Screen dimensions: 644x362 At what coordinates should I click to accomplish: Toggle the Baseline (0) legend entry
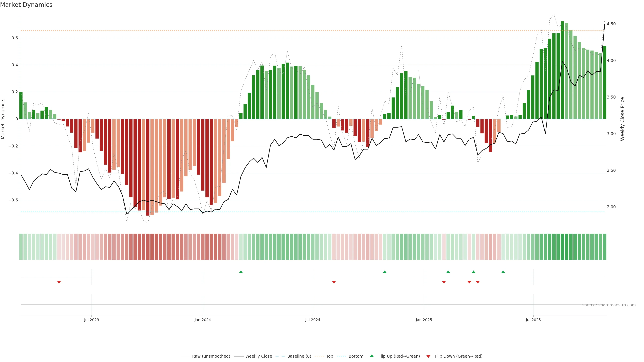[299, 356]
